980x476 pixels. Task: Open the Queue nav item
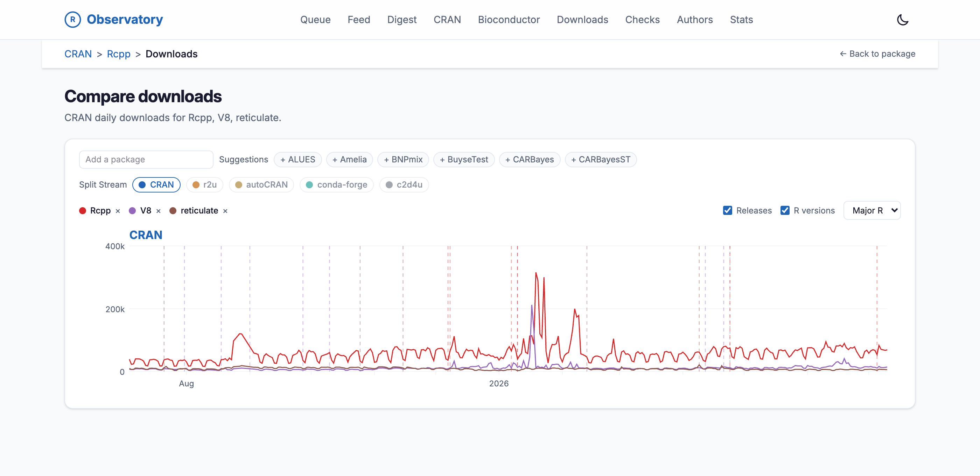[x=315, y=19]
